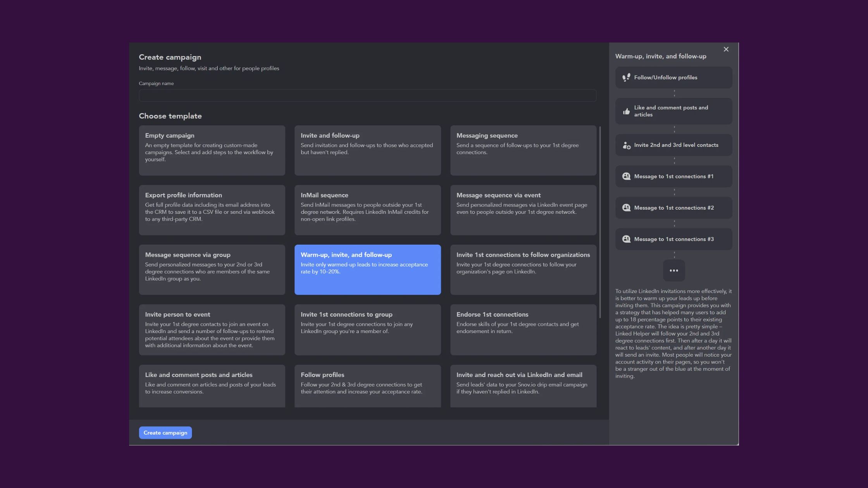Choose the Export profile information template

[x=212, y=210]
